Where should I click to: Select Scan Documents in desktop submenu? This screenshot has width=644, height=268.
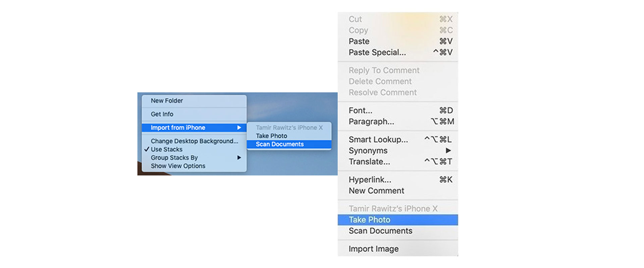tap(289, 144)
